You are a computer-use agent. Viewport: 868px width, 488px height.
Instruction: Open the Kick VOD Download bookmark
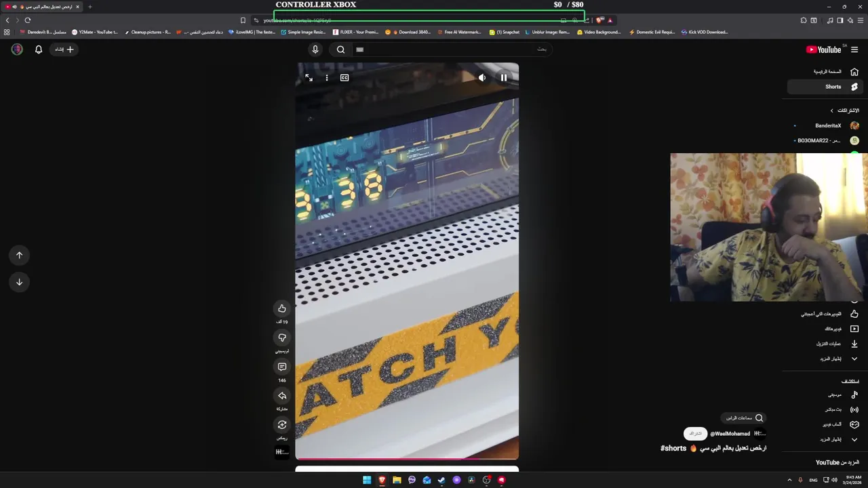[x=705, y=32]
